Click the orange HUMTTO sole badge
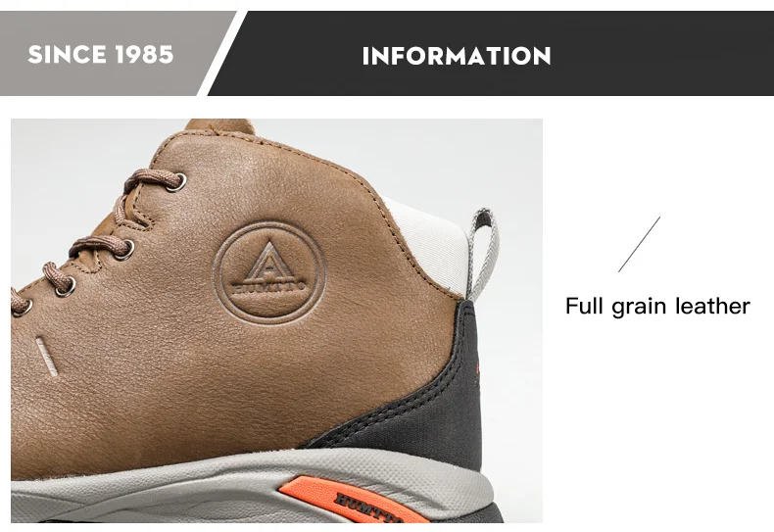Screen dimensions: 774x532 [353, 501]
